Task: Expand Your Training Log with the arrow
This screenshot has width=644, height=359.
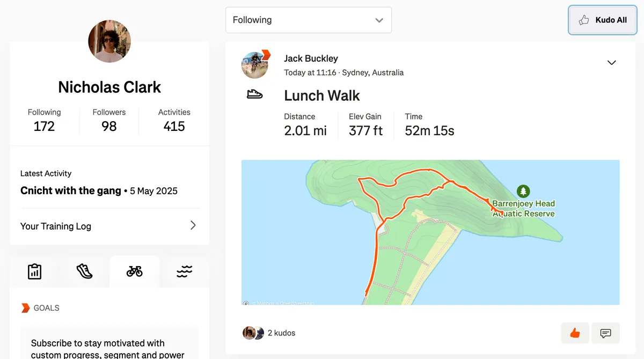Action: [193, 226]
